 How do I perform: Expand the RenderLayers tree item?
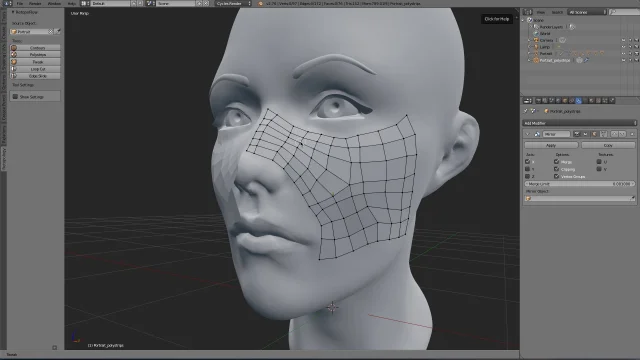(531, 27)
